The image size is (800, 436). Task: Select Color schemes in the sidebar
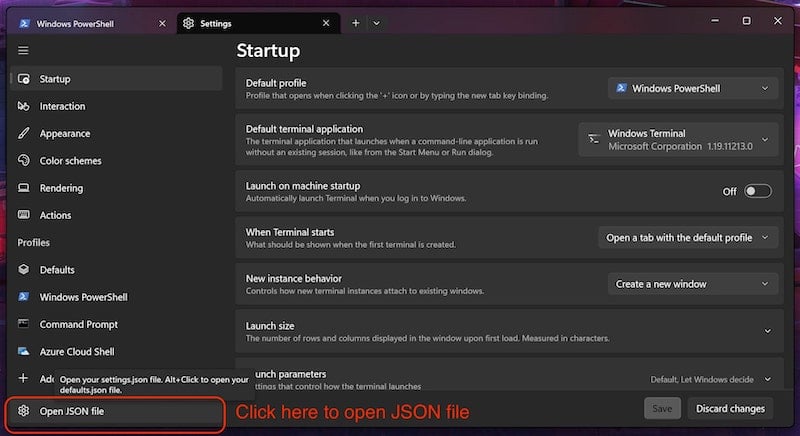[116, 161]
